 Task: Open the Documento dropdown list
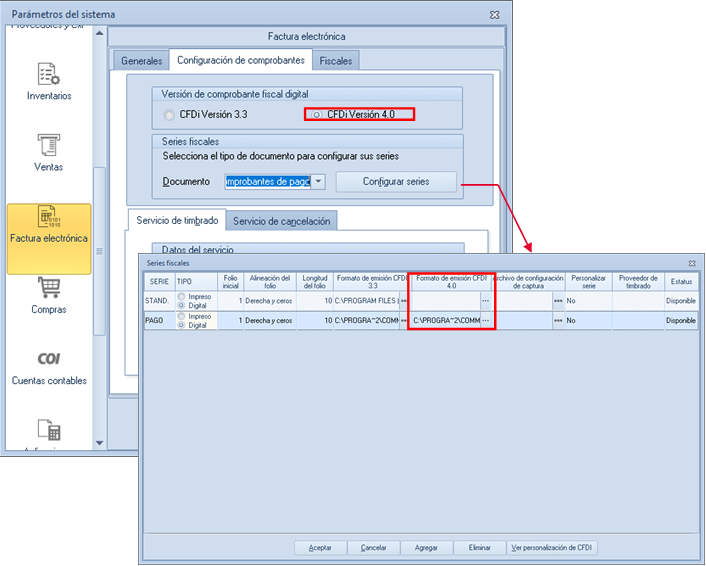pos(318,181)
